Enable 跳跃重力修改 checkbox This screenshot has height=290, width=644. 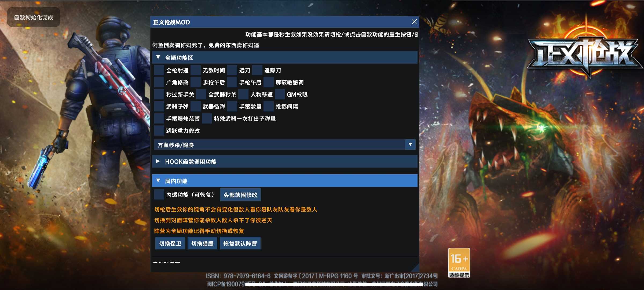159,131
